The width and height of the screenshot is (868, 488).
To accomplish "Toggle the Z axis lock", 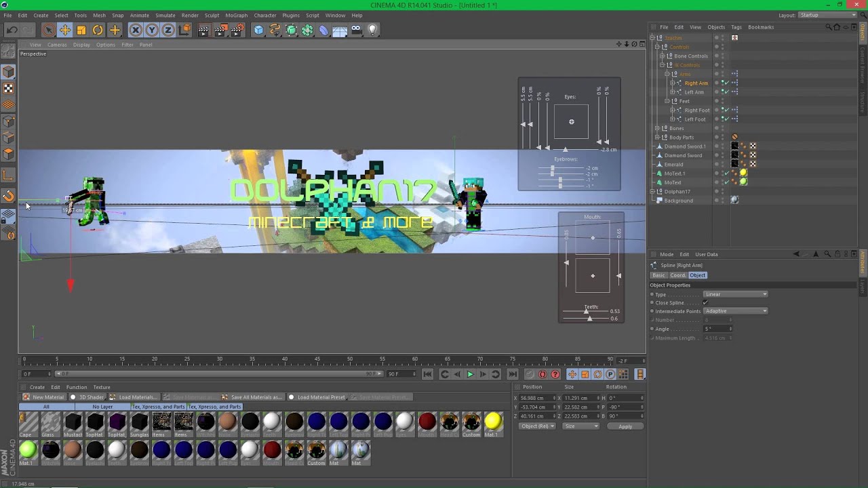I will (168, 30).
